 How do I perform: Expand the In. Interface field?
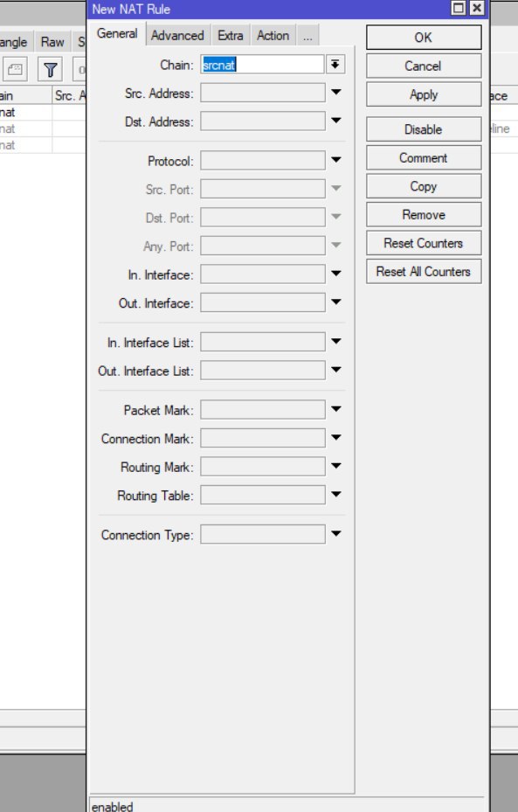coord(335,274)
